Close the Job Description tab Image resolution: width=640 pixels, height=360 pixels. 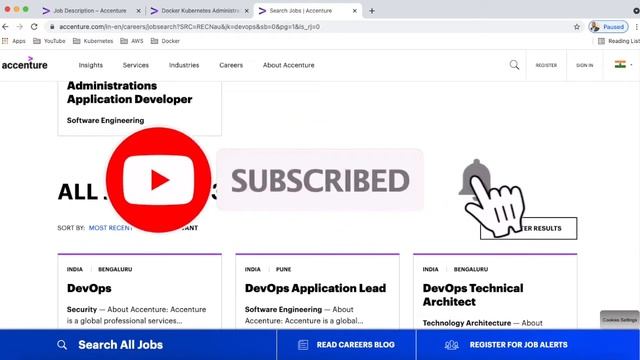pyautogui.click(x=138, y=11)
